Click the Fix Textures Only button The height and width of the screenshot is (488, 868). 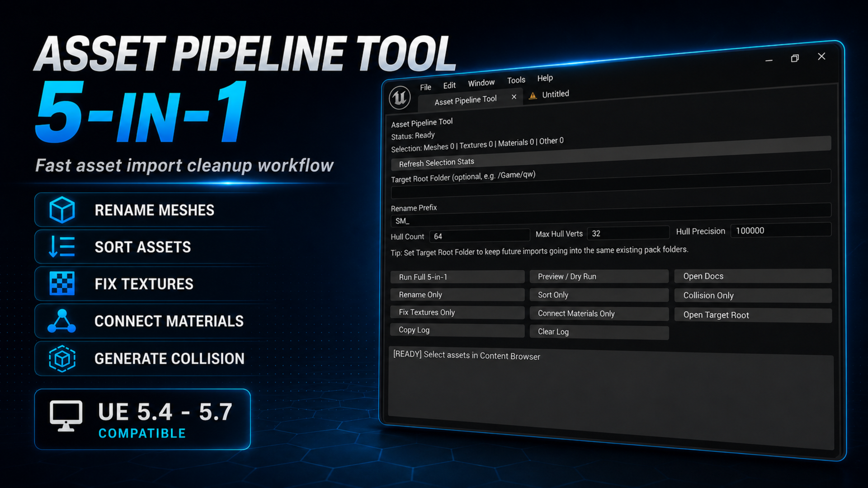tap(458, 312)
